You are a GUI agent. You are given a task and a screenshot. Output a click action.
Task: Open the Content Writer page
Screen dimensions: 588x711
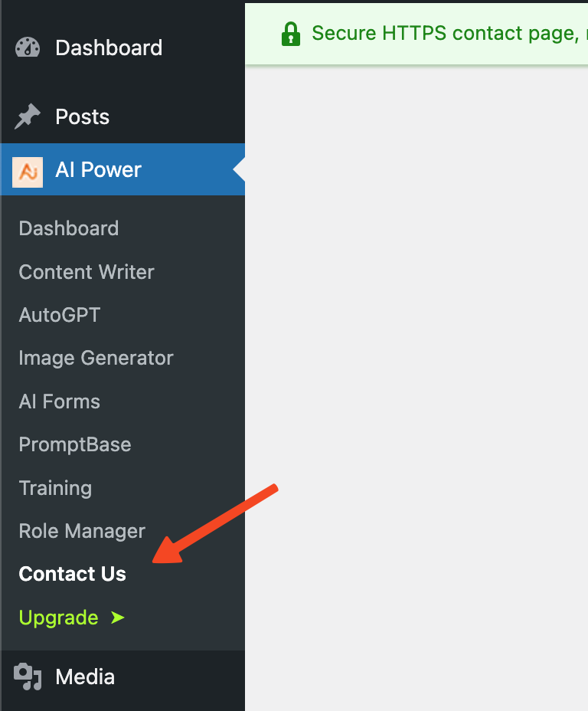coord(86,272)
